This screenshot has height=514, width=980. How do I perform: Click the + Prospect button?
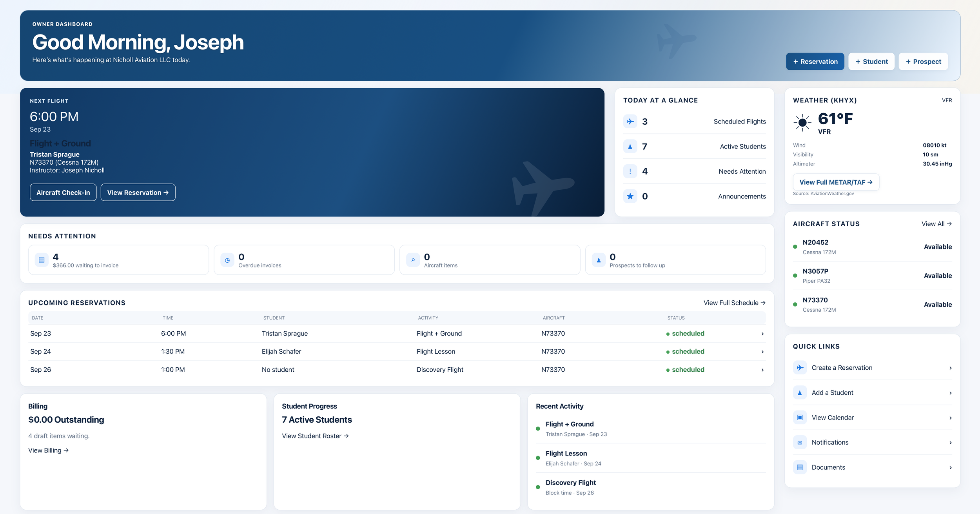click(923, 62)
